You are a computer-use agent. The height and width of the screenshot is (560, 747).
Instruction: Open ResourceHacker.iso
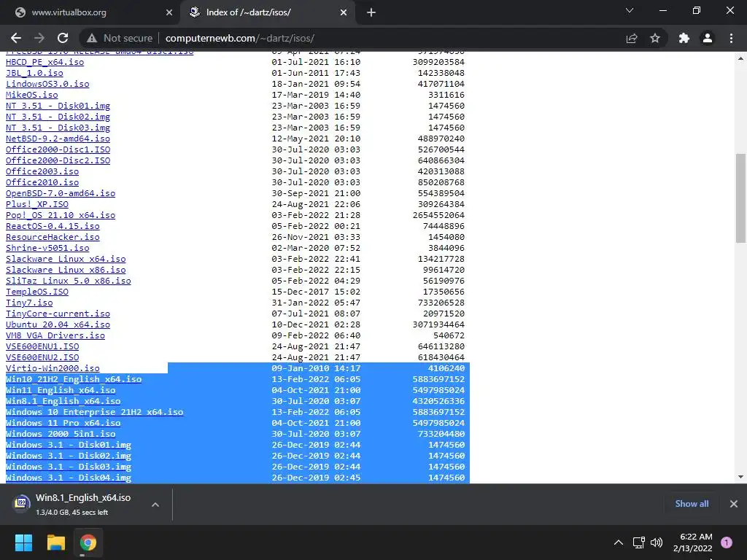[53, 237]
